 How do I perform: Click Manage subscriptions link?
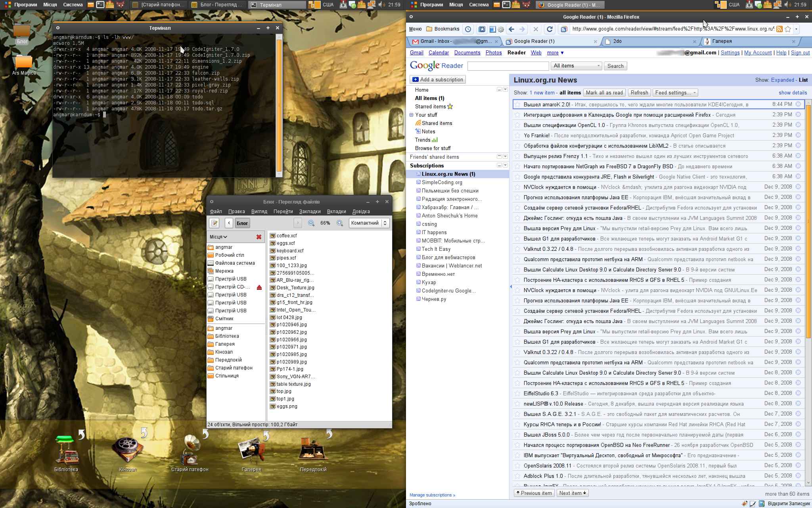[x=432, y=495]
